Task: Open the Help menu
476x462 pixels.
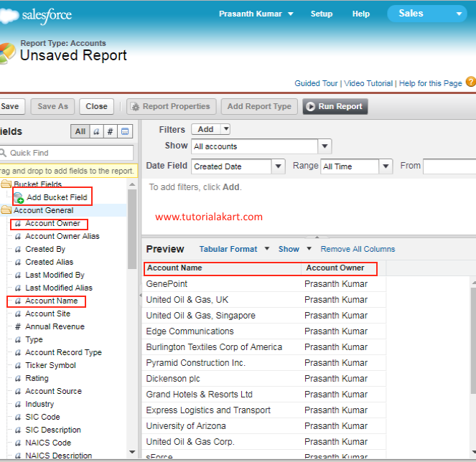Action: pos(361,14)
